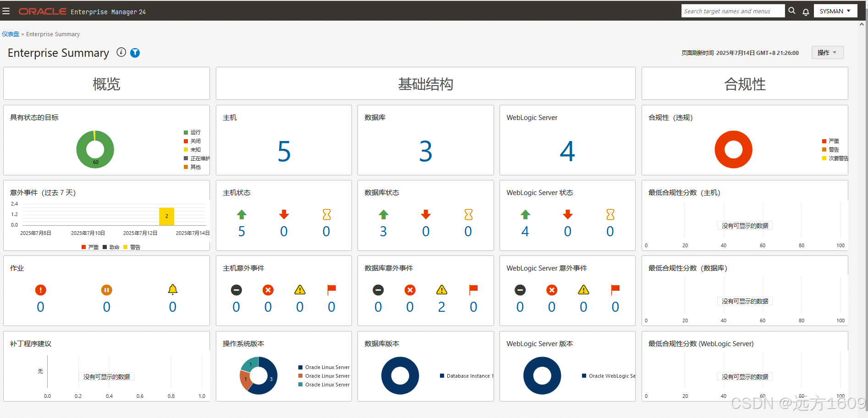Click WebLogic incidents warning triangle

pos(583,289)
